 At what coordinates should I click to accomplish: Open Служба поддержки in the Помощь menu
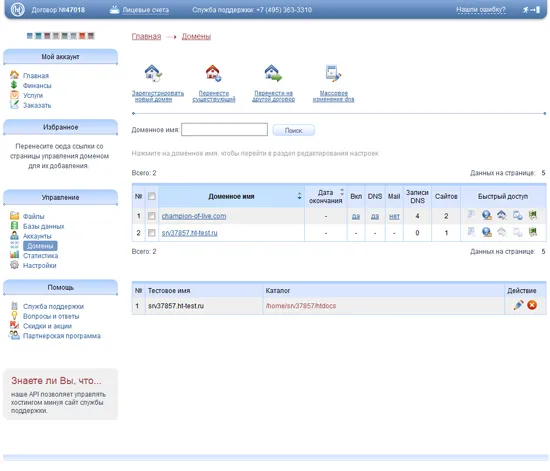click(x=53, y=306)
